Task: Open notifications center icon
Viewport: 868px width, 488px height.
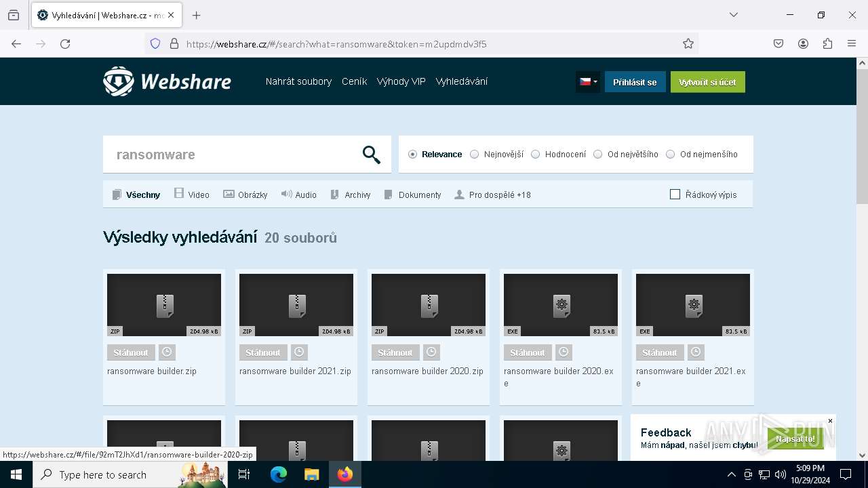Action: [x=846, y=474]
